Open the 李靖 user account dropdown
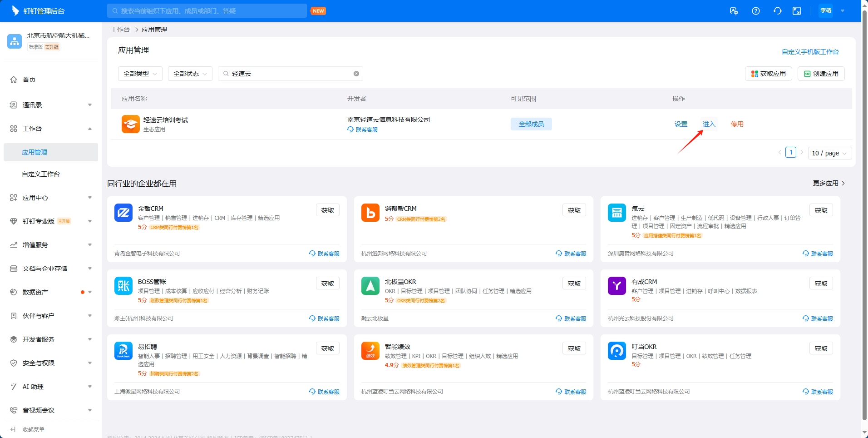868x438 pixels. tap(832, 10)
